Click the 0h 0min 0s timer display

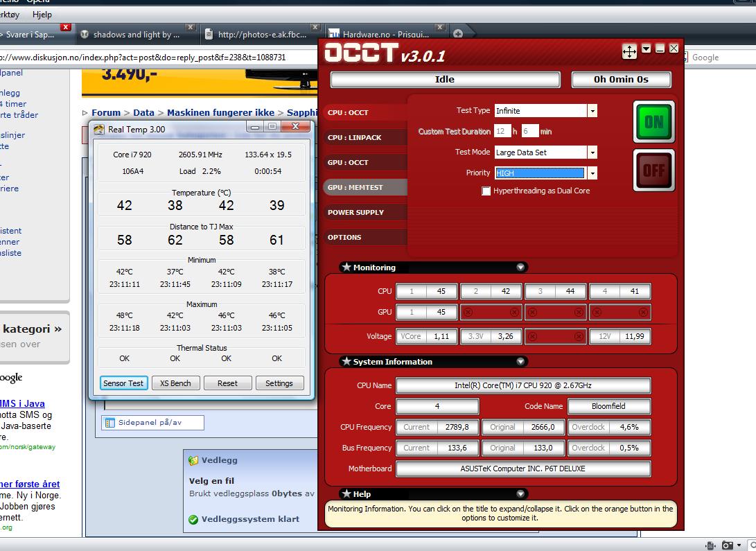click(x=621, y=80)
